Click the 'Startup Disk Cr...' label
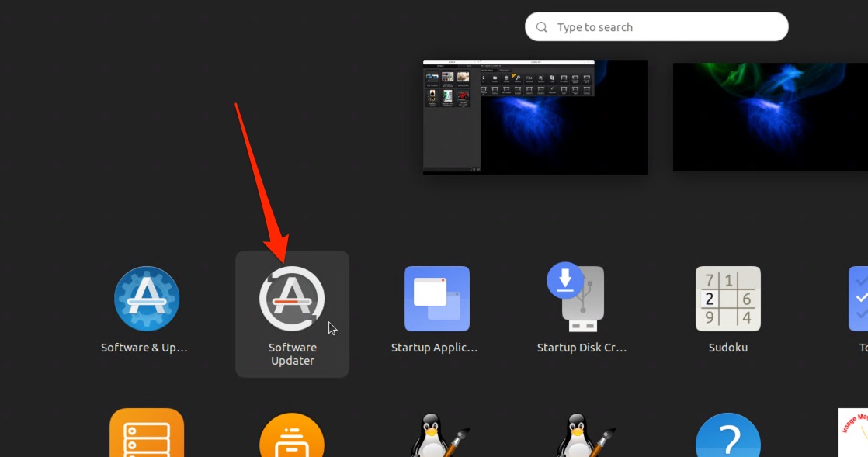Image resolution: width=868 pixels, height=457 pixels. pos(582,348)
